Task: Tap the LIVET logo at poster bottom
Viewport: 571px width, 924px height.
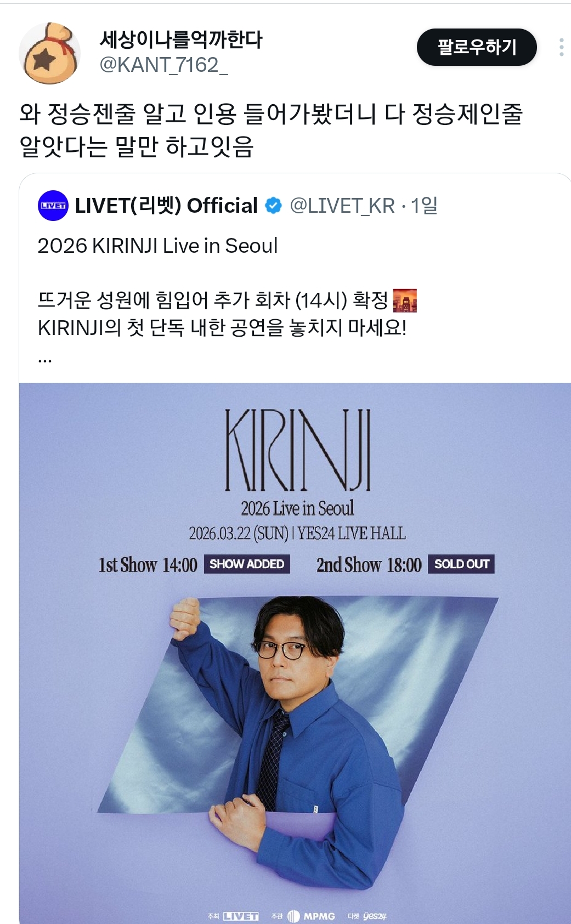Action: [x=241, y=916]
